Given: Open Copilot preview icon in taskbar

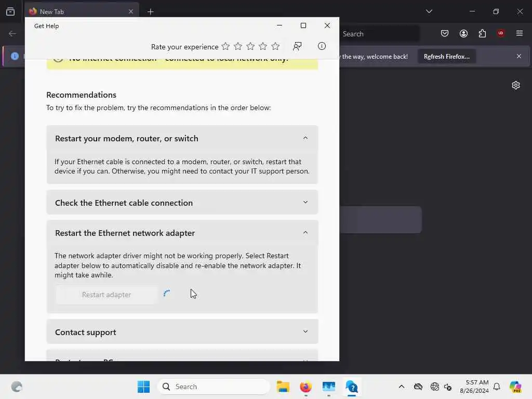Looking at the screenshot, I should point(516,387).
